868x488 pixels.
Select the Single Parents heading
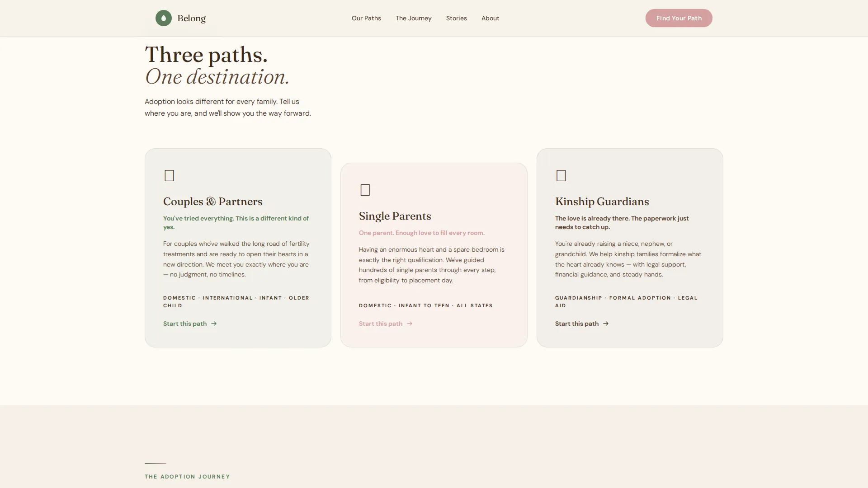pyautogui.click(x=395, y=216)
